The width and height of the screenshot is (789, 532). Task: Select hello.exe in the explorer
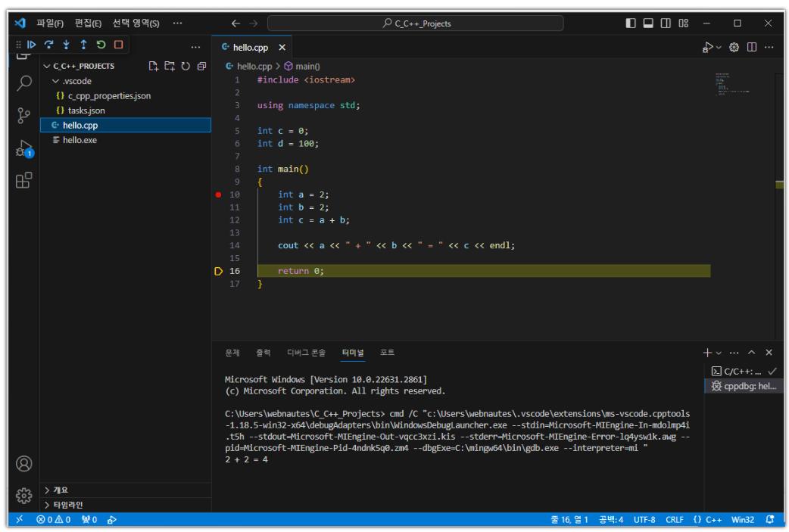point(125,140)
